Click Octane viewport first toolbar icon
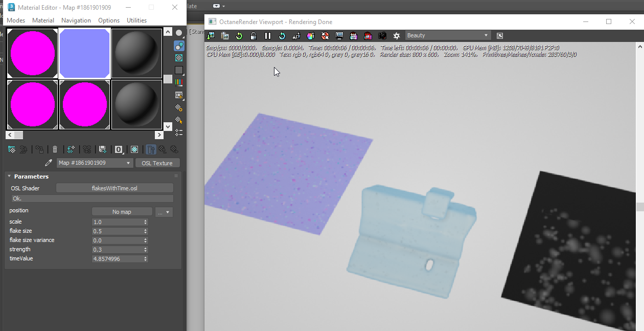 [211, 36]
